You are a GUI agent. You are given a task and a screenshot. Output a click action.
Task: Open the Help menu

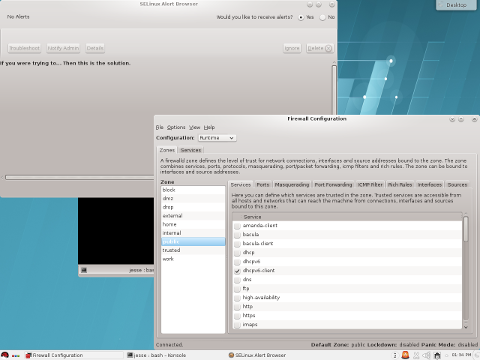209,127
